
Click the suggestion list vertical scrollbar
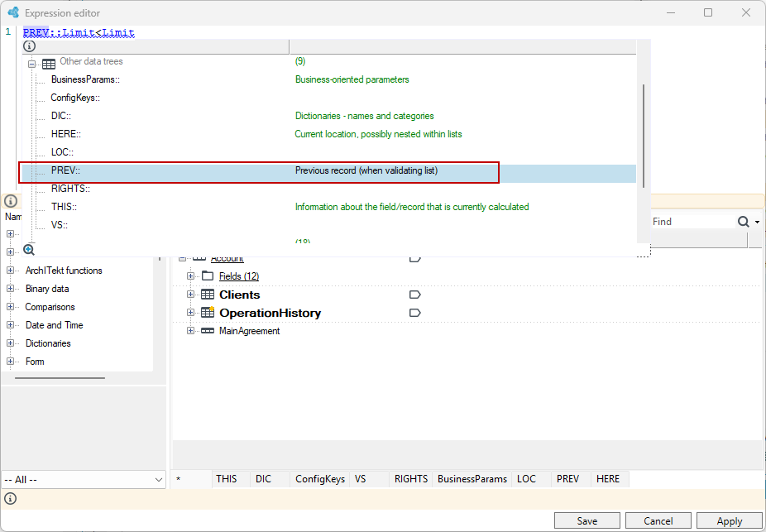point(644,136)
